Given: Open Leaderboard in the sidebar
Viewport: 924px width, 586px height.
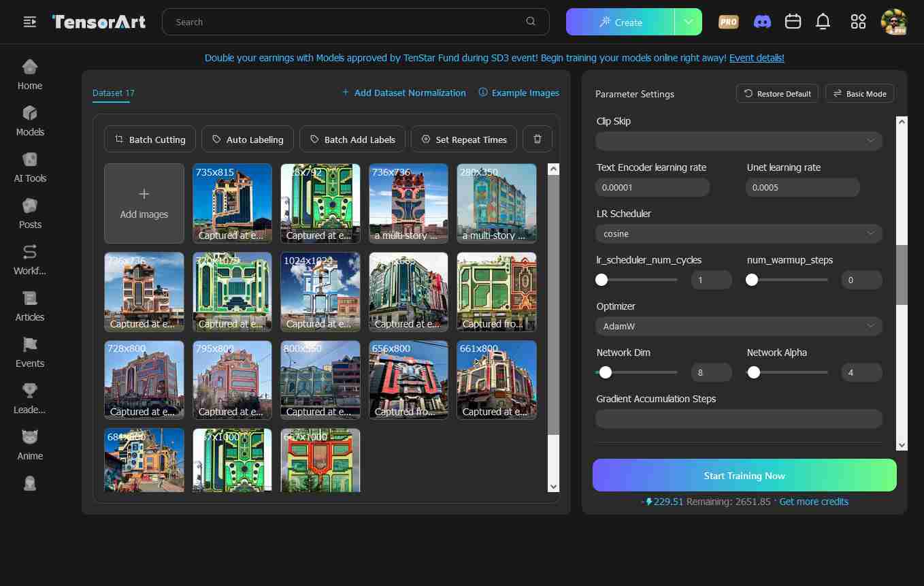Looking at the screenshot, I should pos(30,399).
